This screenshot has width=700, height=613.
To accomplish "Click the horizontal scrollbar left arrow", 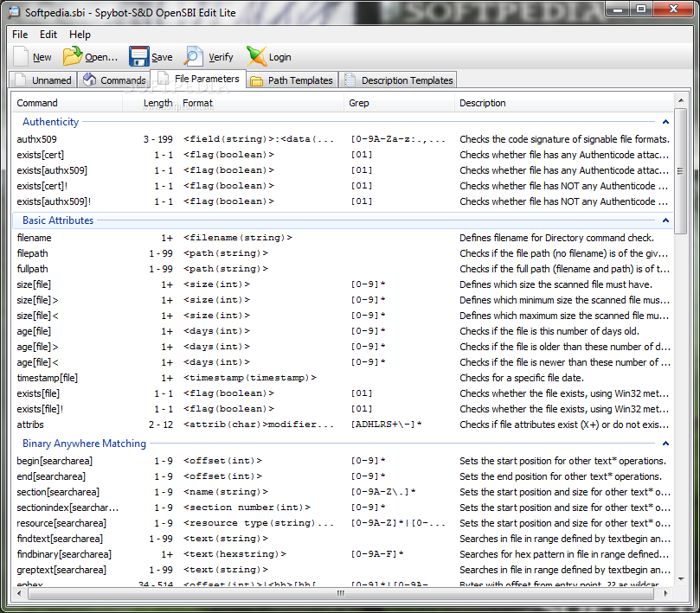I will point(19,593).
